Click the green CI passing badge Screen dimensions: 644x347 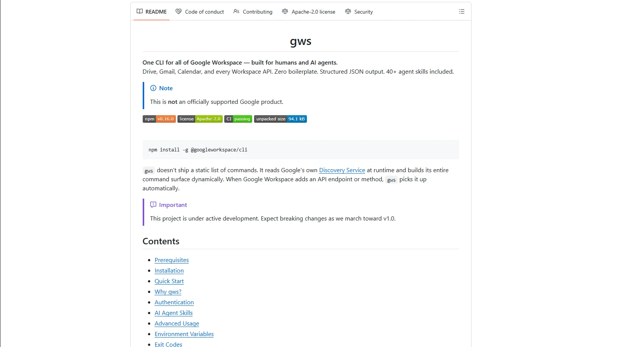[x=238, y=119]
